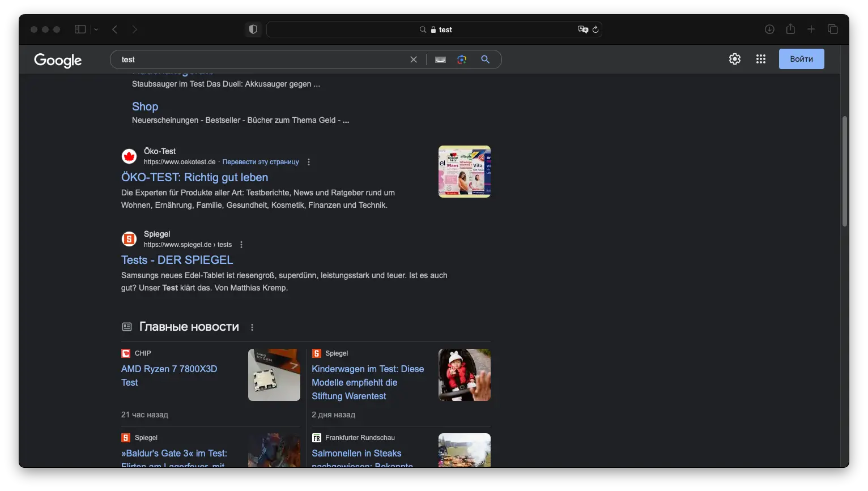Click the Главные новости news icon
The image size is (868, 491).
pos(127,327)
